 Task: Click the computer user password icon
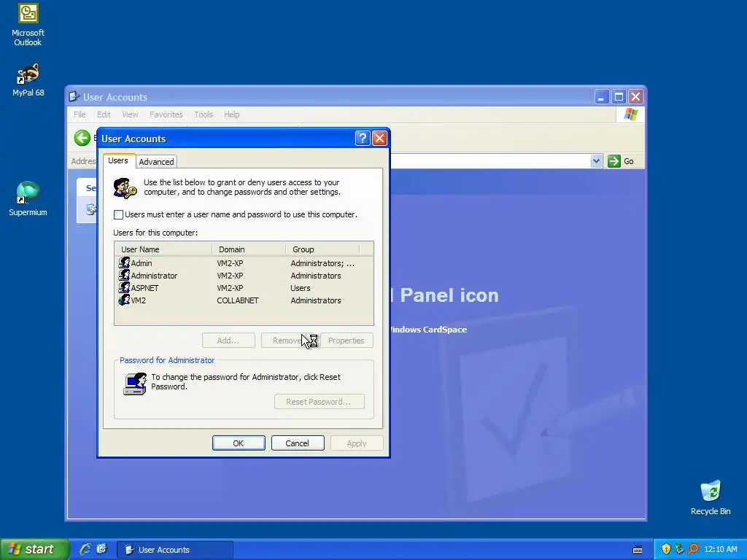135,384
